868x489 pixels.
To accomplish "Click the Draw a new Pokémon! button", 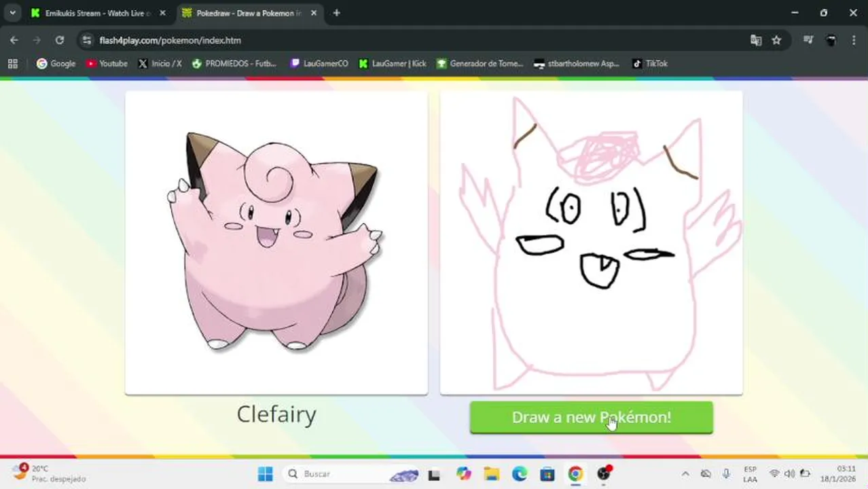I will pyautogui.click(x=591, y=417).
